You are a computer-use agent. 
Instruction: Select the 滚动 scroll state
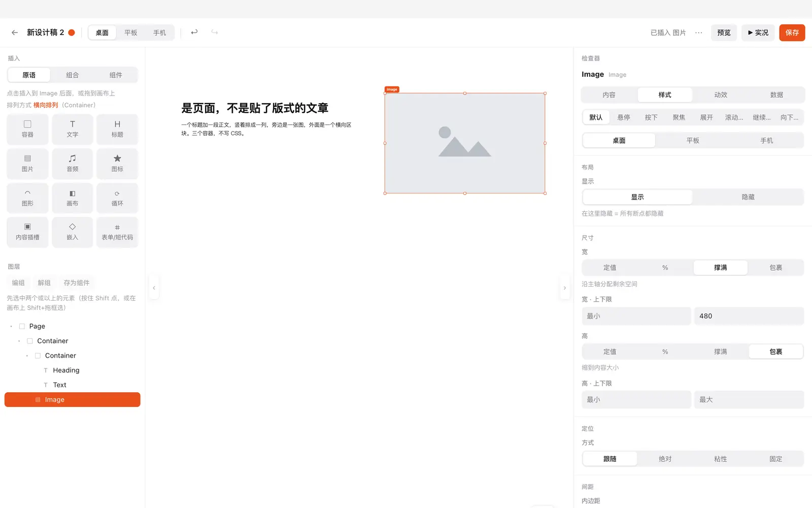click(734, 117)
